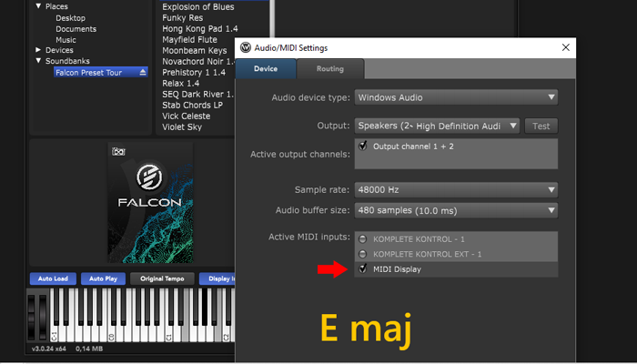Screen dimensions: 637x364
Task: Open the Output device dropdown
Action: pos(437,126)
